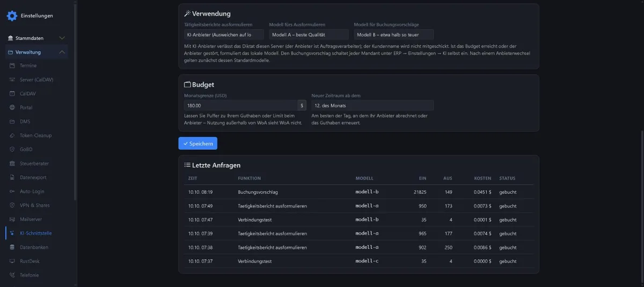Click the Budget folder icon
Screen dimensions: 644x287
coord(187,84)
